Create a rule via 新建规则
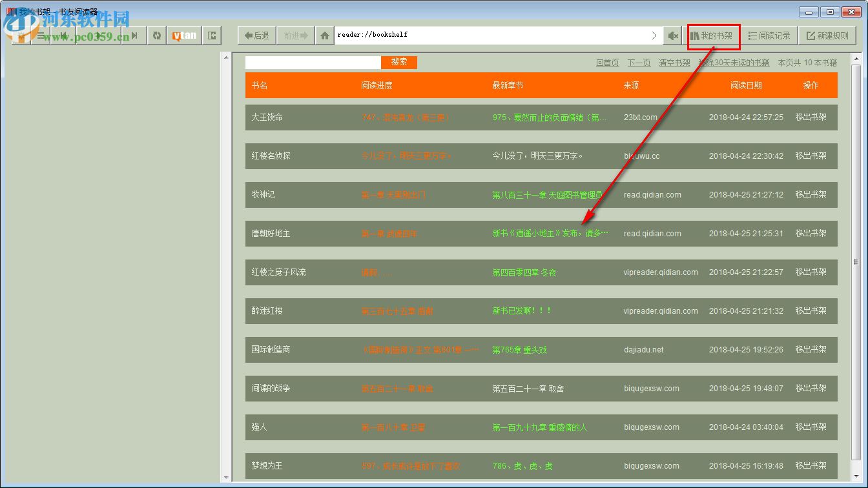The height and width of the screenshot is (488, 868). [x=827, y=36]
